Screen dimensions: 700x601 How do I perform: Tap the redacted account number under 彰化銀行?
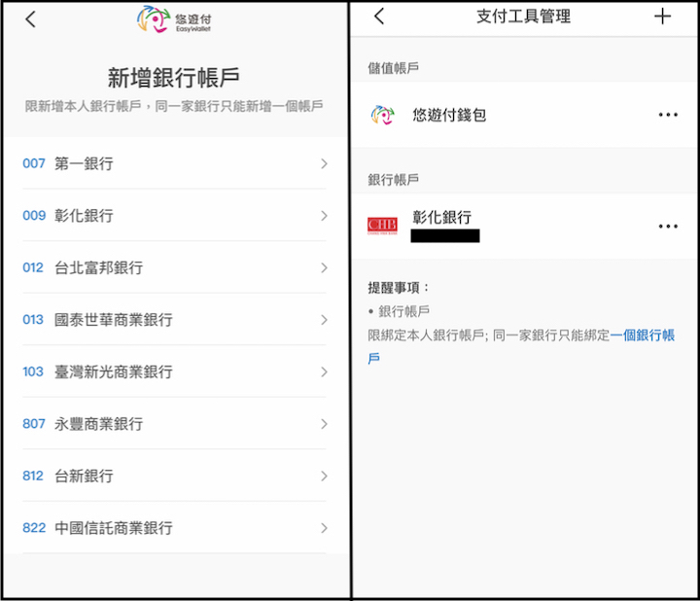point(444,235)
